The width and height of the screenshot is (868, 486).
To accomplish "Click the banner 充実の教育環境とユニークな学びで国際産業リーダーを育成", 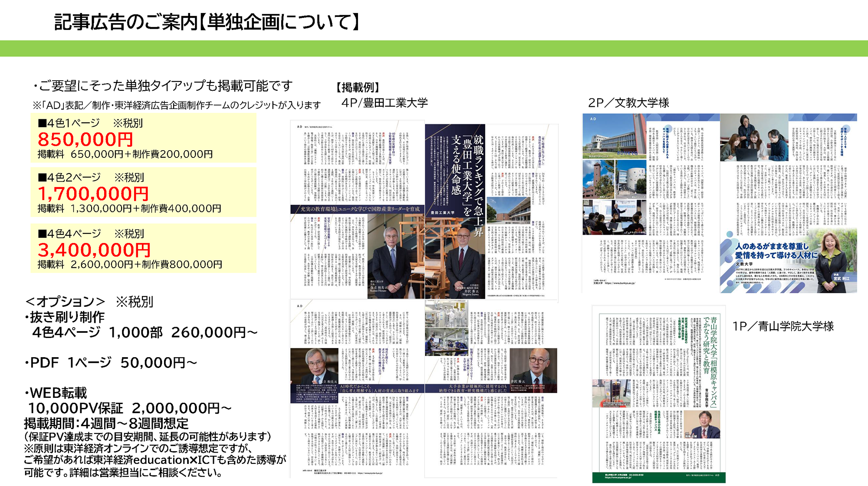I will 360,209.
